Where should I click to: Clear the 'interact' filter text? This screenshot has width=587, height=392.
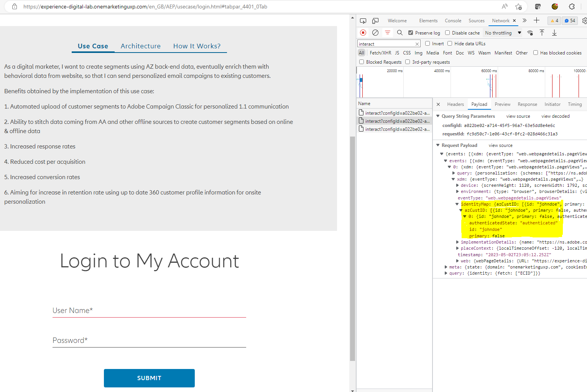click(417, 44)
